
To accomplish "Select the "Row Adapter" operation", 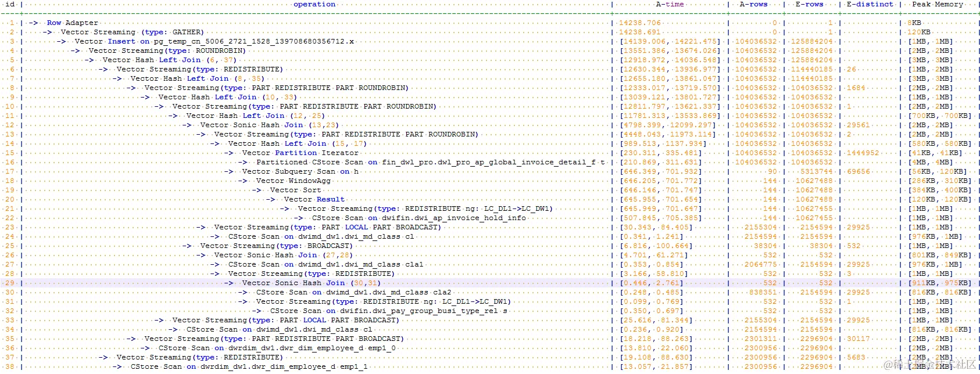I will (x=73, y=23).
